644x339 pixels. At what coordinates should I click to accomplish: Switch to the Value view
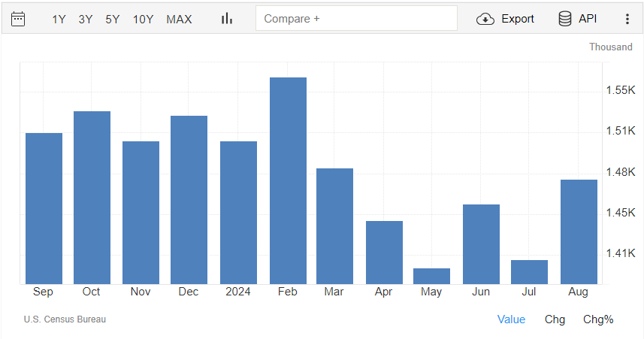click(511, 319)
